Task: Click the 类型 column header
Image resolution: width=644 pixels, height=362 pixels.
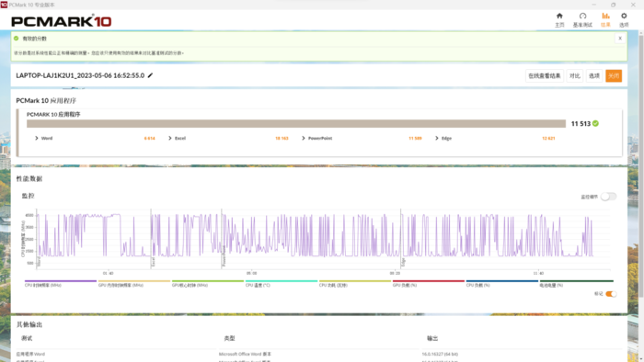Action: tap(230, 338)
